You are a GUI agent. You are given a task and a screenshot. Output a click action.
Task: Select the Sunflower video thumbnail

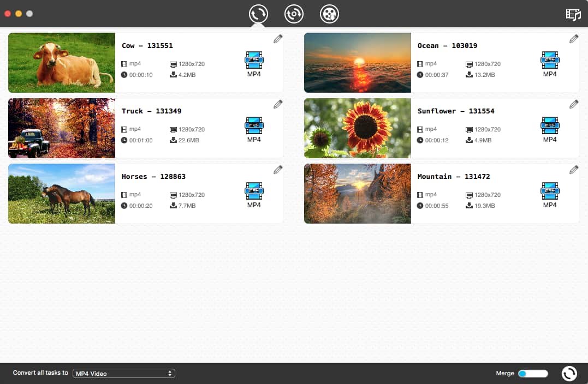(358, 128)
